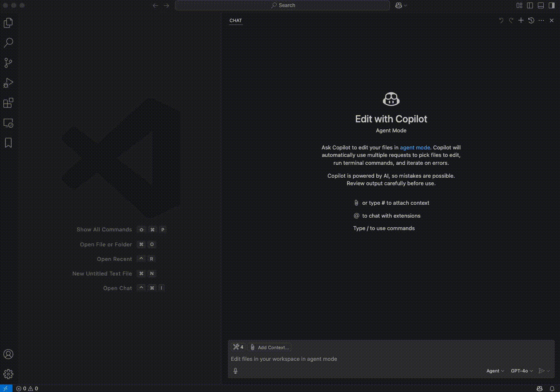Open the Accounts menu

8,354
